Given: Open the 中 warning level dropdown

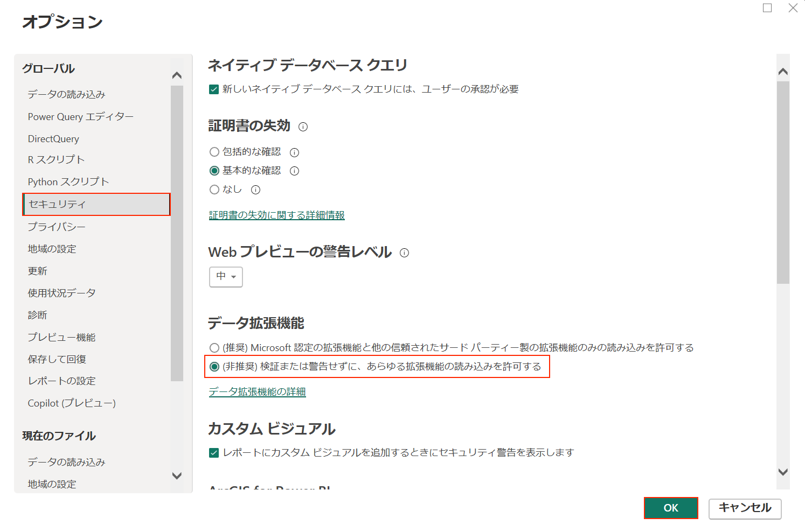Looking at the screenshot, I should 226,277.
